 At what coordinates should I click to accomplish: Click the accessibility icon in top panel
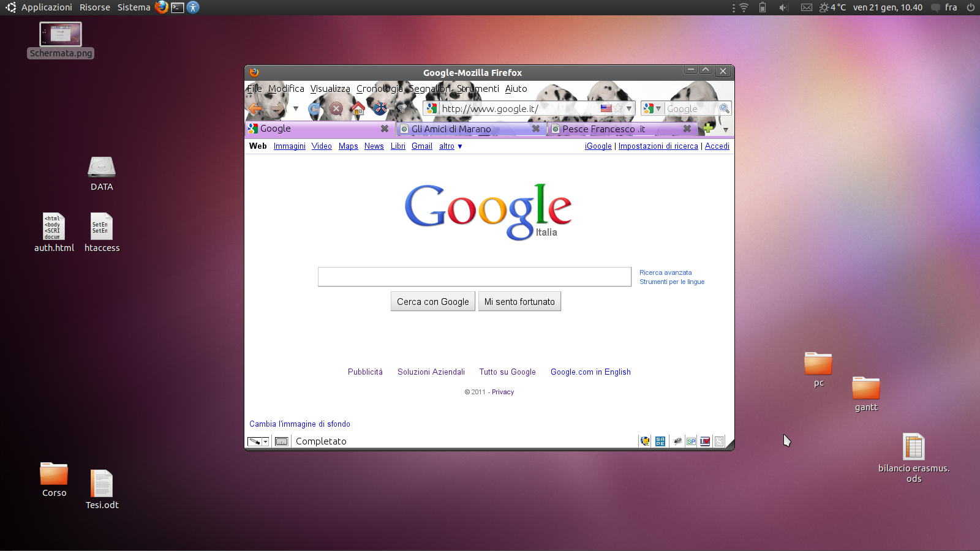[x=193, y=7]
